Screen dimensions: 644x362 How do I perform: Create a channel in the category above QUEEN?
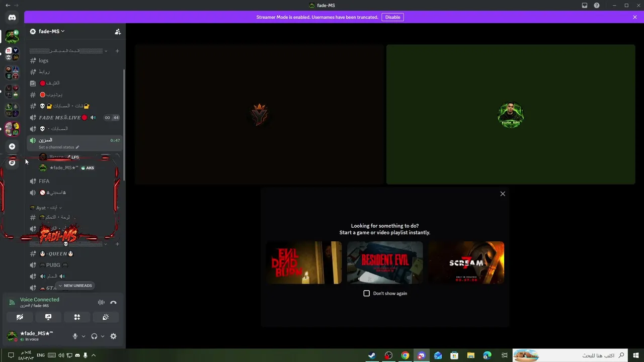(x=117, y=244)
